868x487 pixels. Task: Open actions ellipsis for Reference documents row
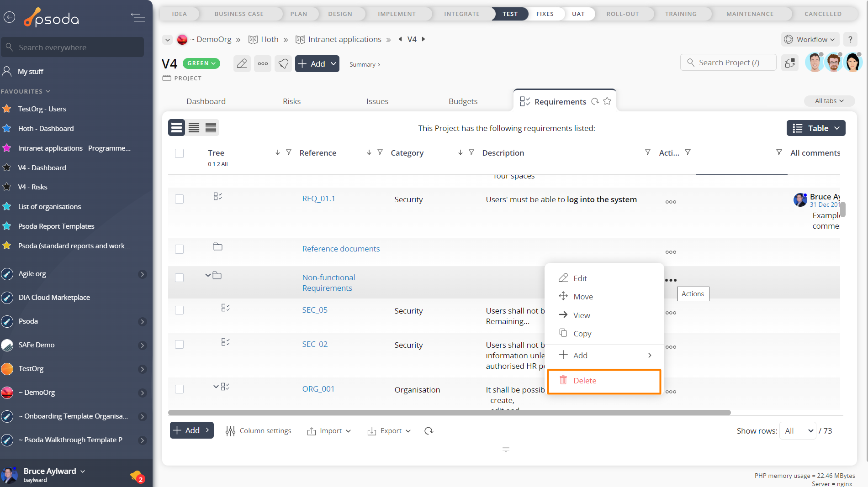[x=671, y=252]
